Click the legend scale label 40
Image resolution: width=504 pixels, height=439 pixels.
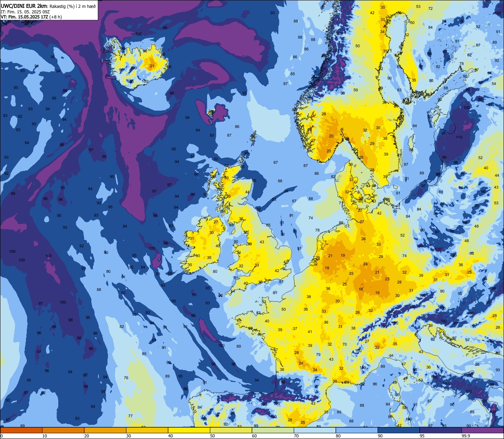pos(170,436)
